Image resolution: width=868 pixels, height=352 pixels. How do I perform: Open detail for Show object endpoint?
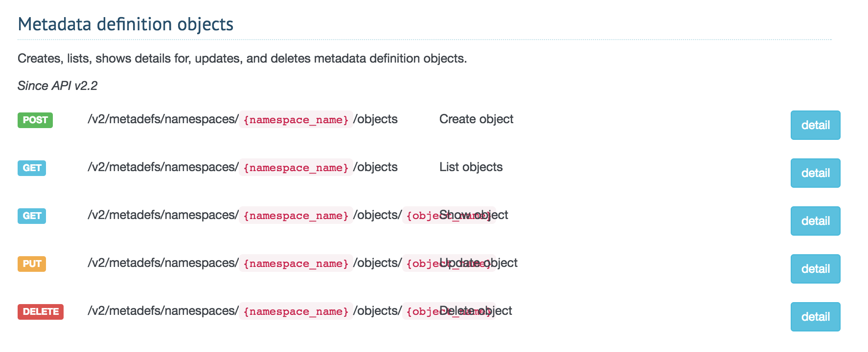815,221
